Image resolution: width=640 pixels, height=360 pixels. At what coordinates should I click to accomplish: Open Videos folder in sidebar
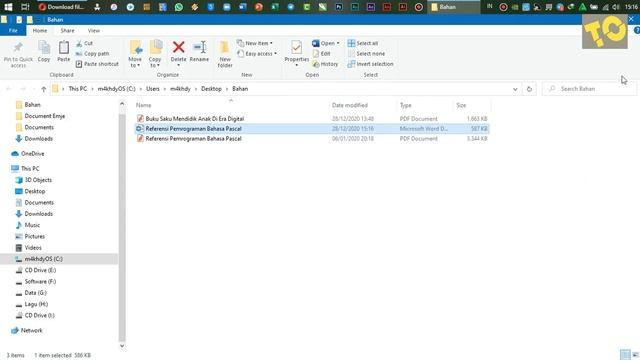pos(33,248)
